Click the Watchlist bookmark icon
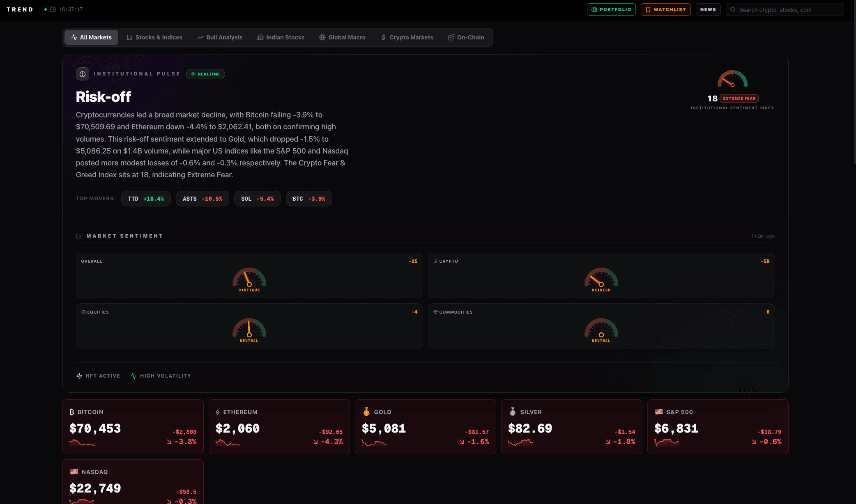This screenshot has width=856, height=504. point(648,9)
